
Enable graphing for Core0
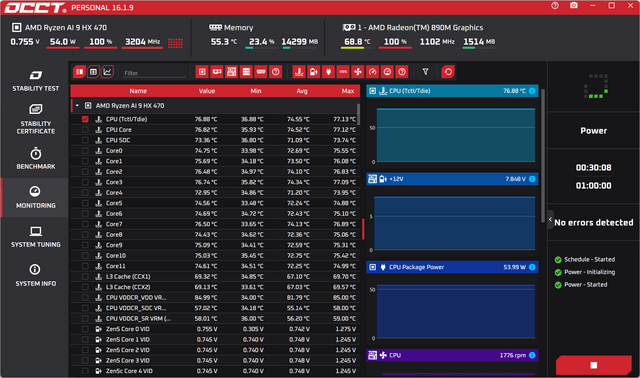[85, 151]
